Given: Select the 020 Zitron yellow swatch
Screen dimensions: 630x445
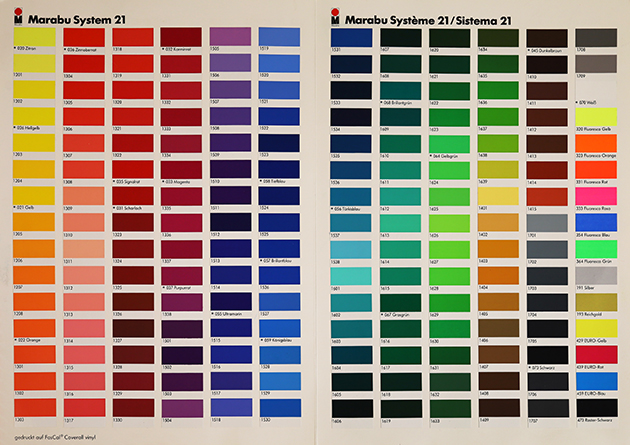Looking at the screenshot, I should click(x=35, y=37).
